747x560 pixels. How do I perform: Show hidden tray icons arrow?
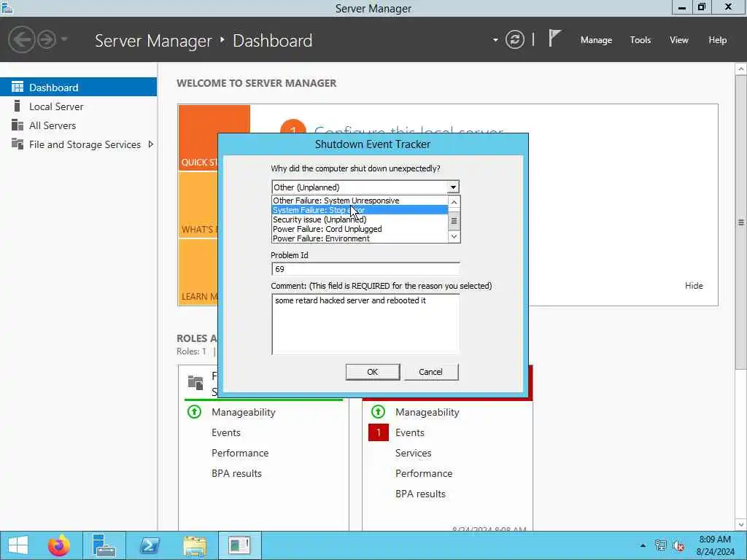tap(643, 545)
